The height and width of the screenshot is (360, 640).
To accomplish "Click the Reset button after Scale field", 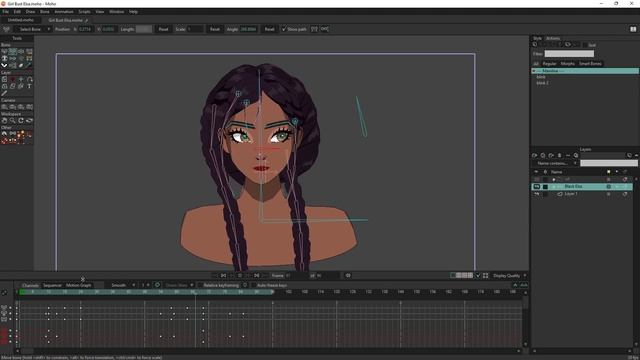I will (215, 29).
